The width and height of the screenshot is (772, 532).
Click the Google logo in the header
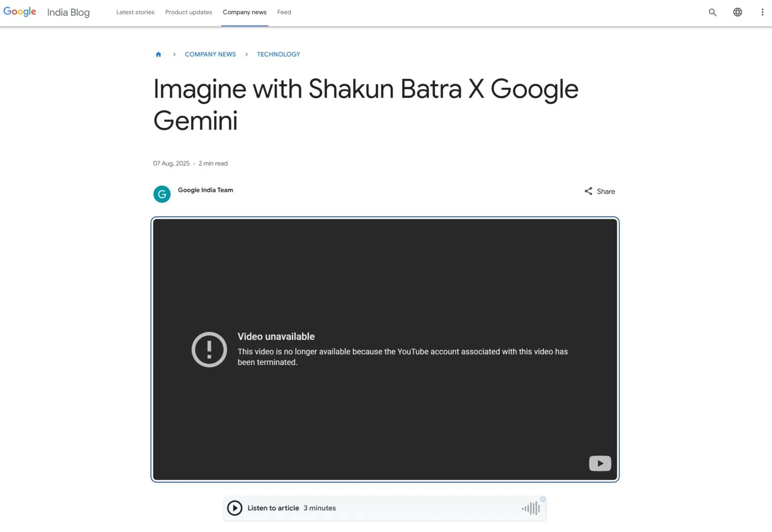click(20, 12)
